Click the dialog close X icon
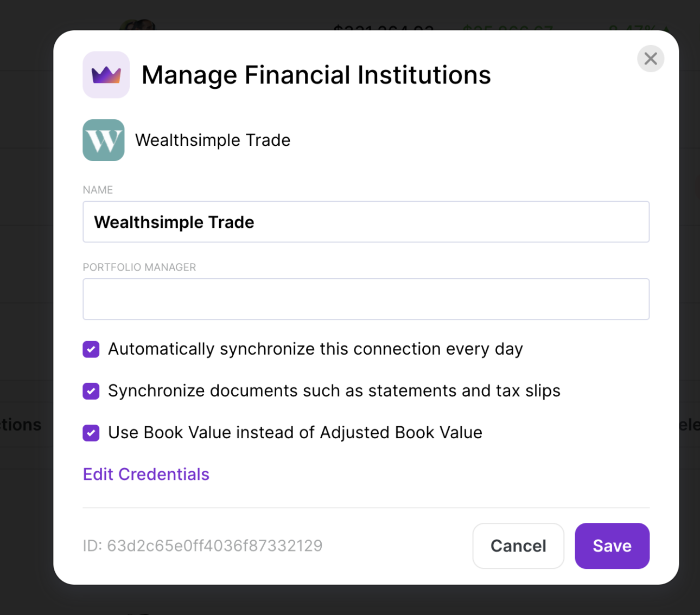Image resolution: width=700 pixels, height=615 pixels. [x=651, y=59]
